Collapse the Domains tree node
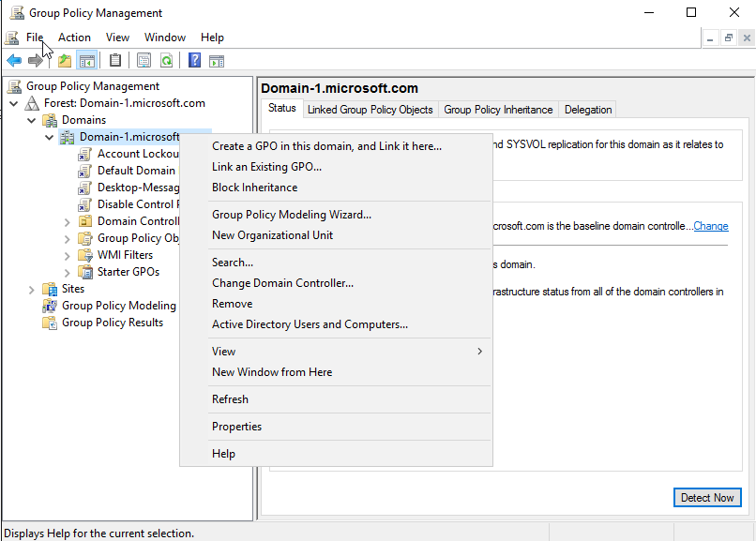Image resolution: width=756 pixels, height=541 pixels. click(31, 120)
